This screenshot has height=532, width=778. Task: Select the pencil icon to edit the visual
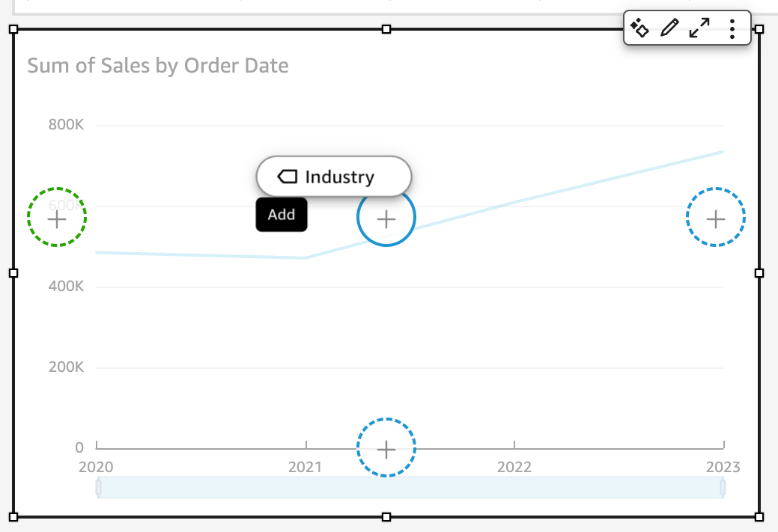[x=669, y=28]
